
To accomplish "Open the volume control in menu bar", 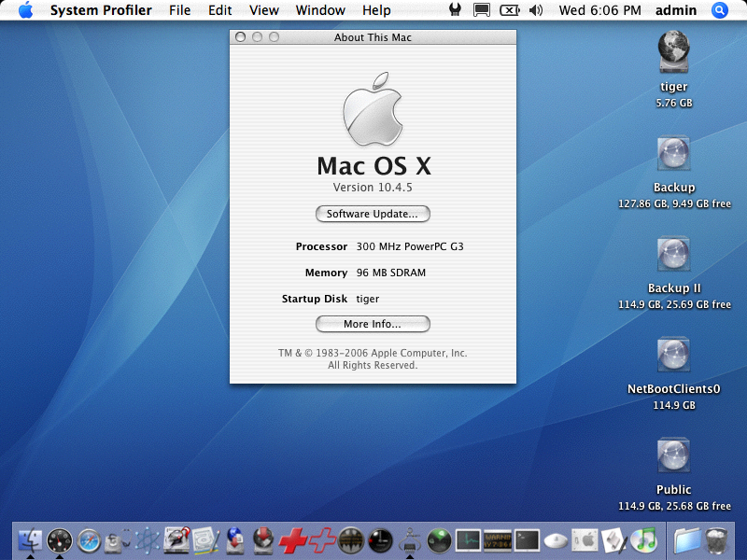I will [x=536, y=10].
